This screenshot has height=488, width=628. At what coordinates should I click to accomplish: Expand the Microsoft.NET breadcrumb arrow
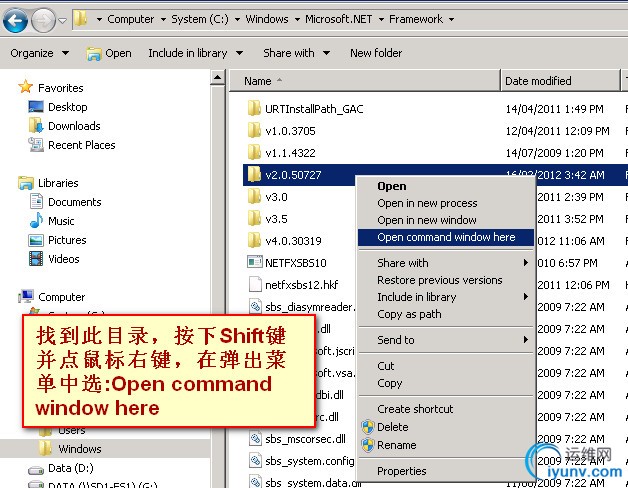381,19
